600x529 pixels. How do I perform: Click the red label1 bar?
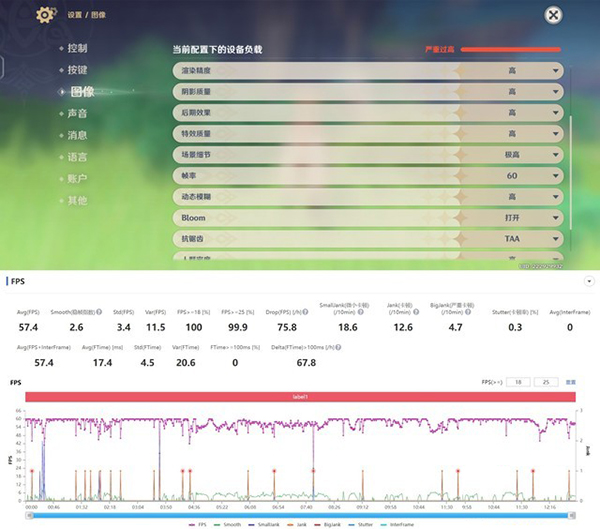pos(300,398)
